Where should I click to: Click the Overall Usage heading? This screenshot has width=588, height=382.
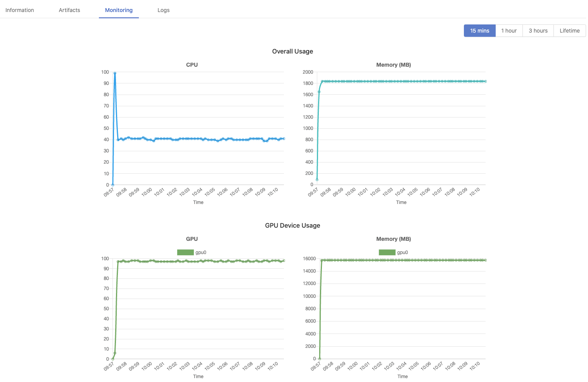tap(292, 51)
